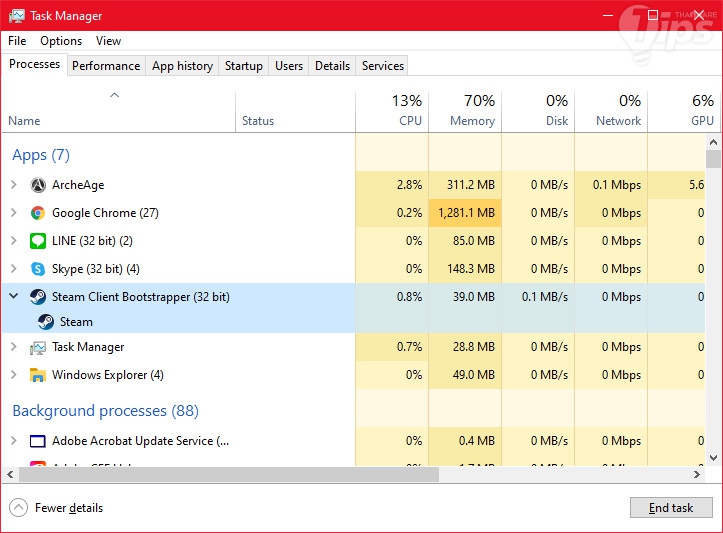
Task: Switch to the App history tab
Action: pos(182,66)
